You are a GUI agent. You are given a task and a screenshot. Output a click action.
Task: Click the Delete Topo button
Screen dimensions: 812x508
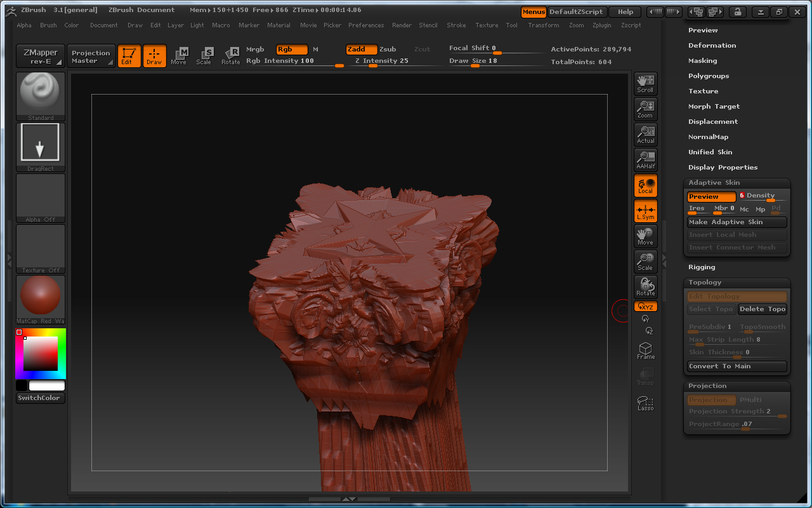coord(763,309)
